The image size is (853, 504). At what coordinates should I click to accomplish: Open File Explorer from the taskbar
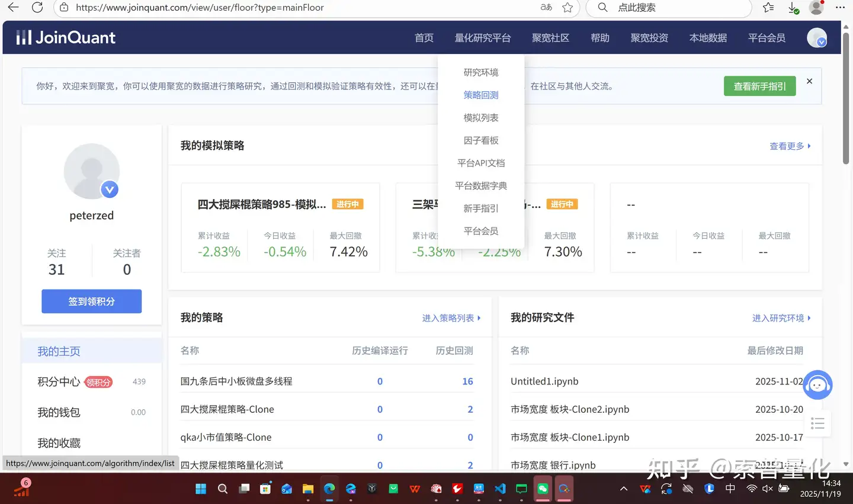pos(308,489)
